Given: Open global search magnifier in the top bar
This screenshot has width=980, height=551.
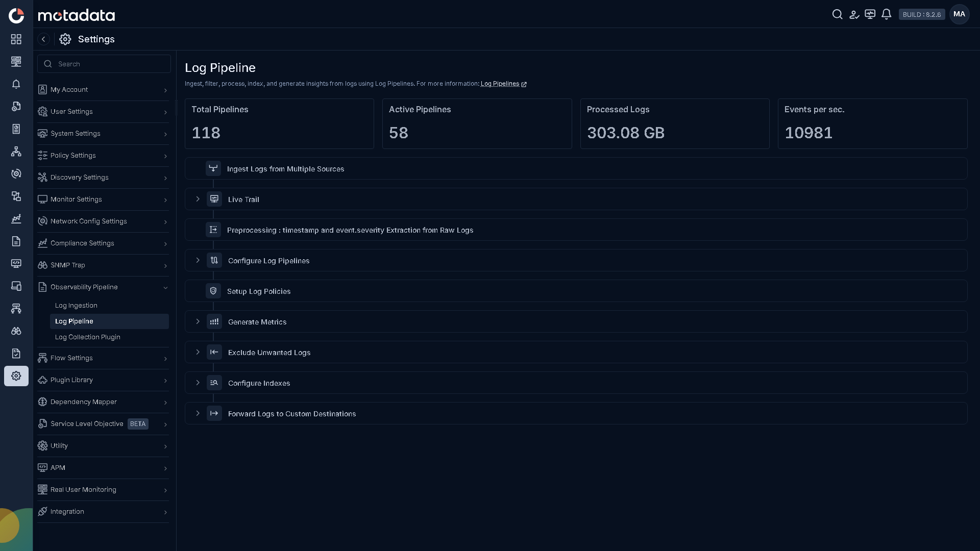Looking at the screenshot, I should [x=837, y=14].
